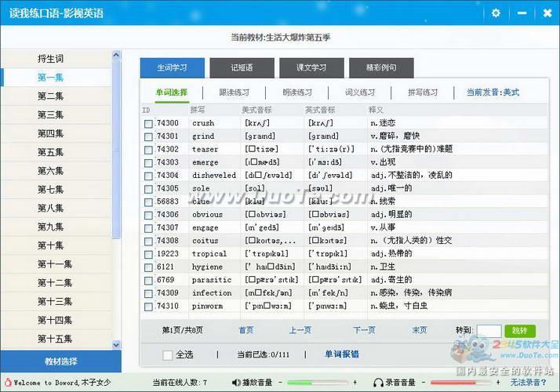Image resolution: width=560 pixels, height=392 pixels.
Task: Tick the checkbox for disheveled
Action: pyautogui.click(x=148, y=176)
